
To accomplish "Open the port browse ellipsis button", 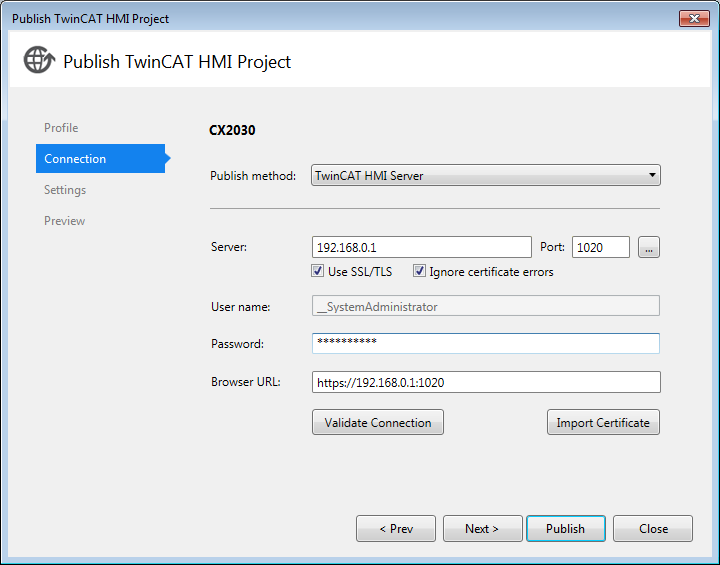I will [648, 247].
